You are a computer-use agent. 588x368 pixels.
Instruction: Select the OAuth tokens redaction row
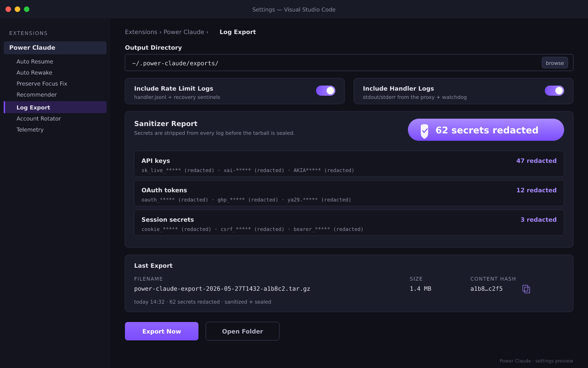[349, 193]
